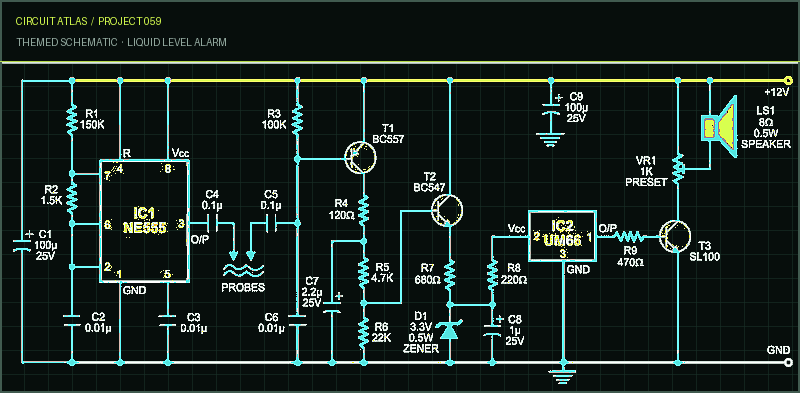The width and height of the screenshot is (800, 393).
Task: Click the D1 zener diode symbol
Action: point(449,330)
